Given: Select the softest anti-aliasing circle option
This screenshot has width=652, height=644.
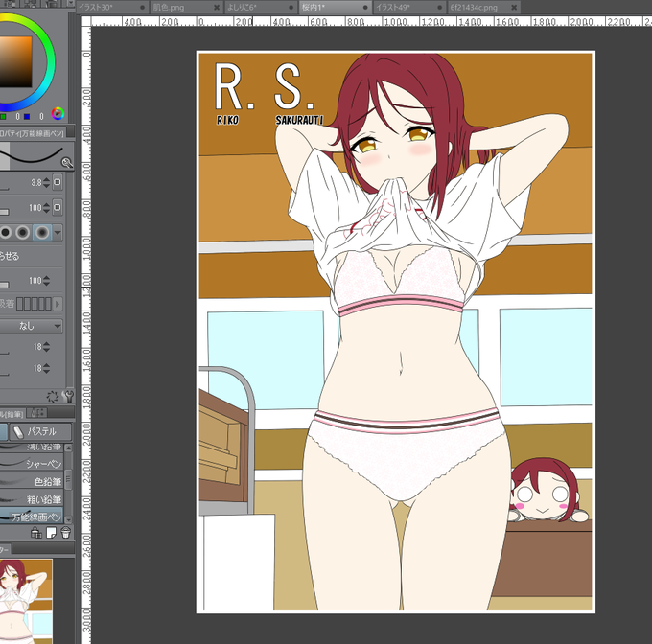Looking at the screenshot, I should (x=42, y=232).
